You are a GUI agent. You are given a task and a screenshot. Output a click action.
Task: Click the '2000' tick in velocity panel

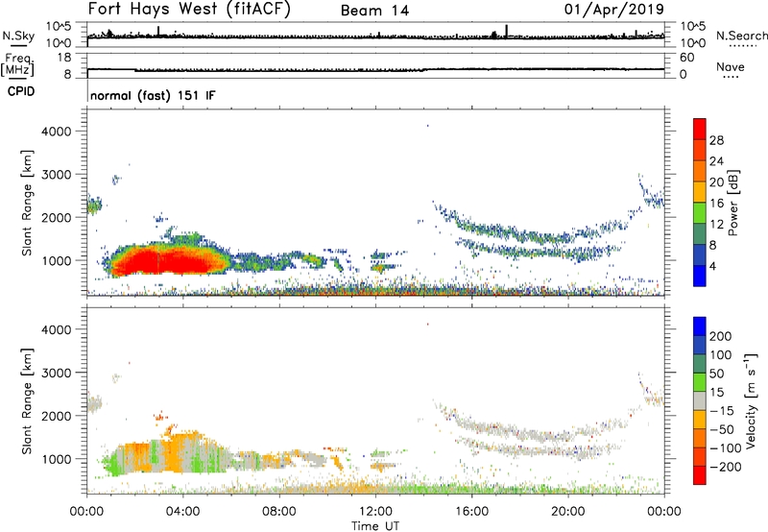pos(56,416)
